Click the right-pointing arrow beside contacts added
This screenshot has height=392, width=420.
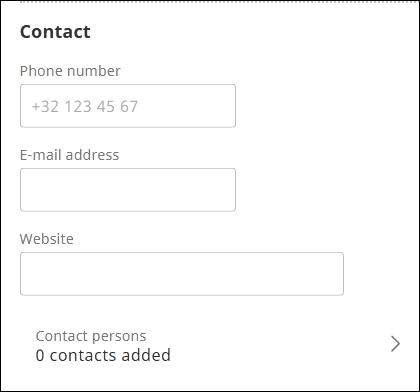pos(395,344)
